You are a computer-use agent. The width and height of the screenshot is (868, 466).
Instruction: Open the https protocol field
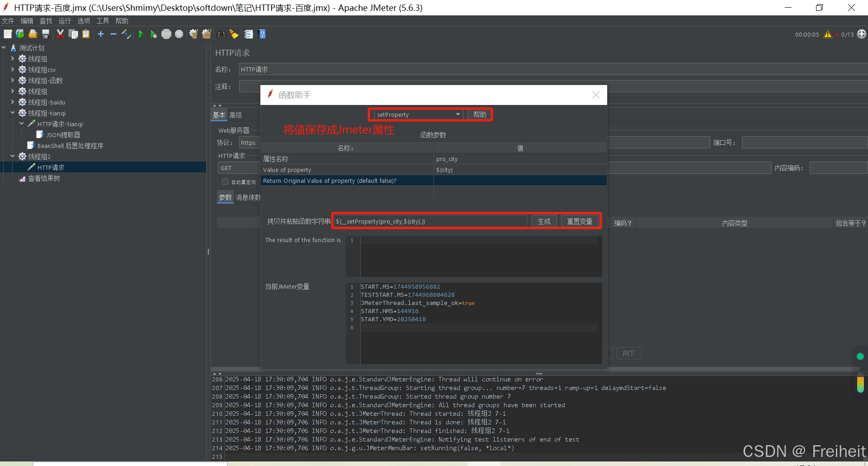(x=250, y=143)
